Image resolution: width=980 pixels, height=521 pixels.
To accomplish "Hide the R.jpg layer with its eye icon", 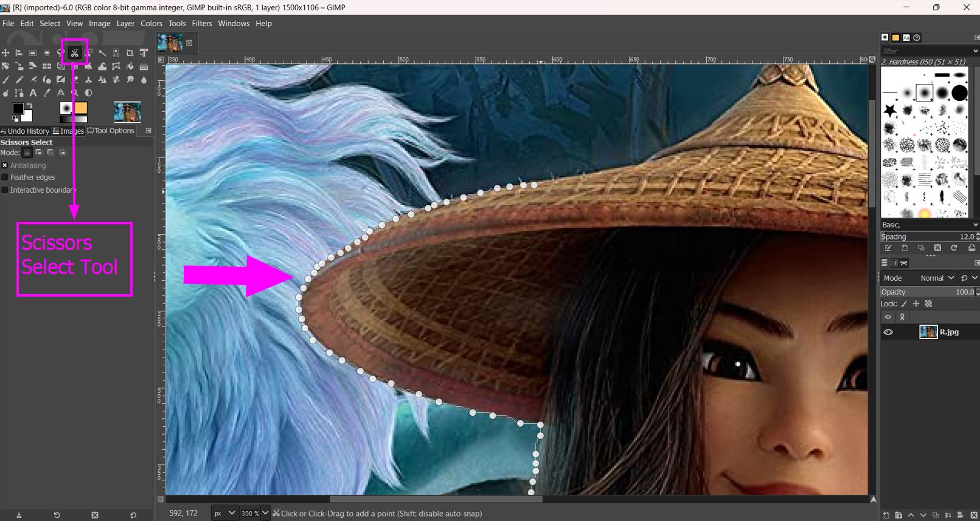I will pyautogui.click(x=888, y=332).
